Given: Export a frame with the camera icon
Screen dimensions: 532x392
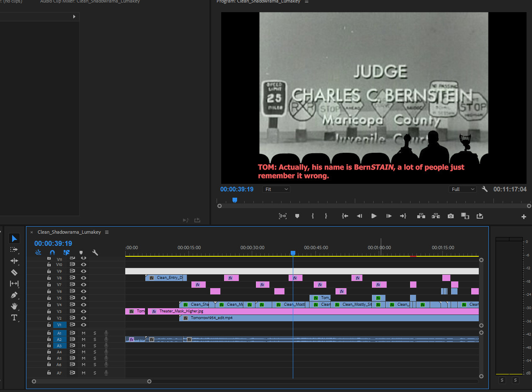Looking at the screenshot, I should [450, 216].
